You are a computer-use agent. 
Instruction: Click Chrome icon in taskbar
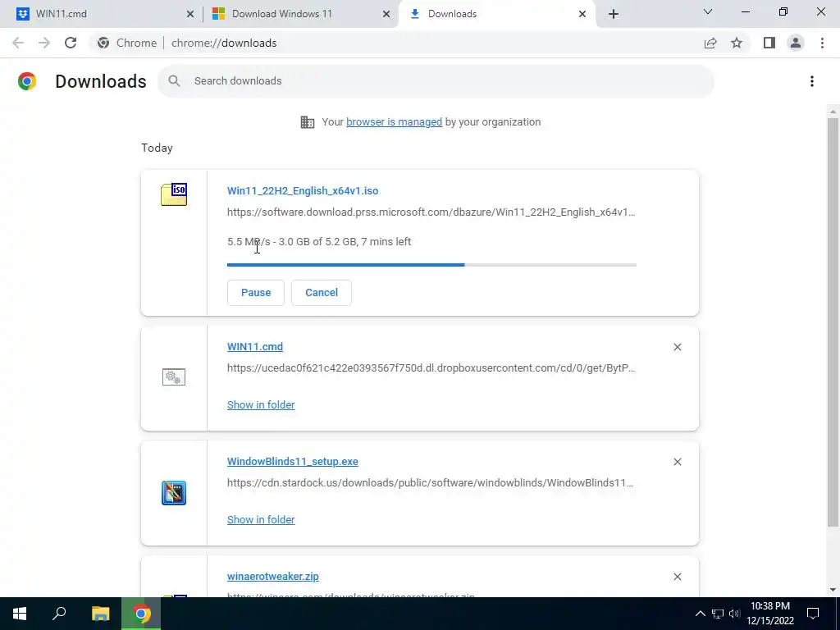pos(141,614)
